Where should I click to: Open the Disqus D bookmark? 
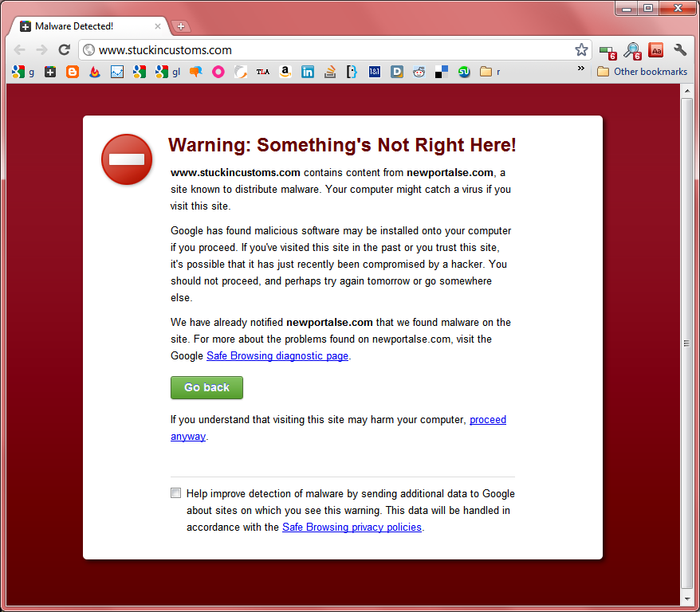[x=397, y=72]
